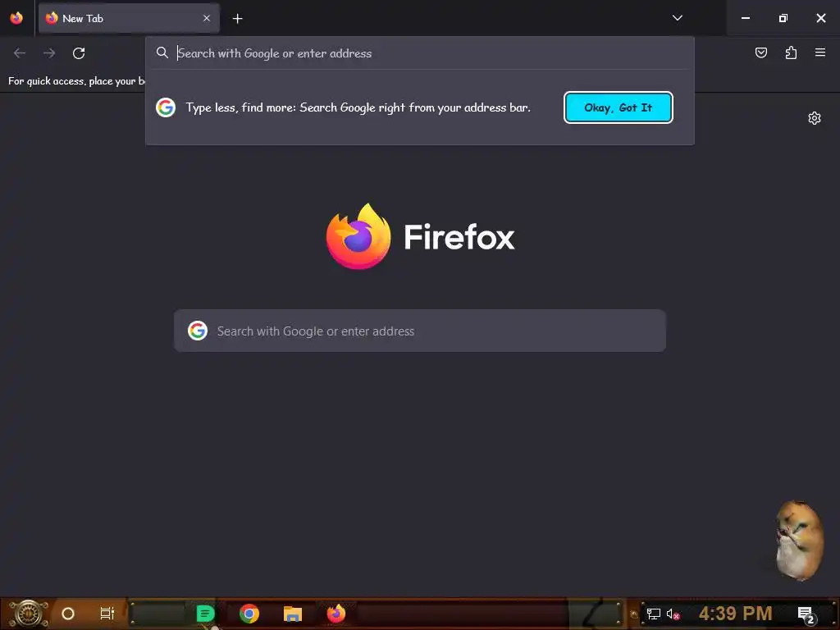Focus the page's Search with Google field
The height and width of the screenshot is (630, 840).
[x=420, y=331]
